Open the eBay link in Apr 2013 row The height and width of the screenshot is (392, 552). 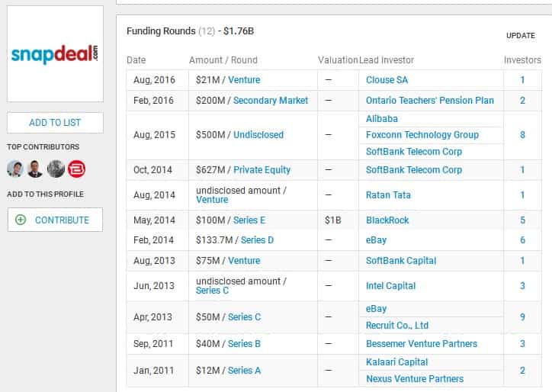[377, 309]
